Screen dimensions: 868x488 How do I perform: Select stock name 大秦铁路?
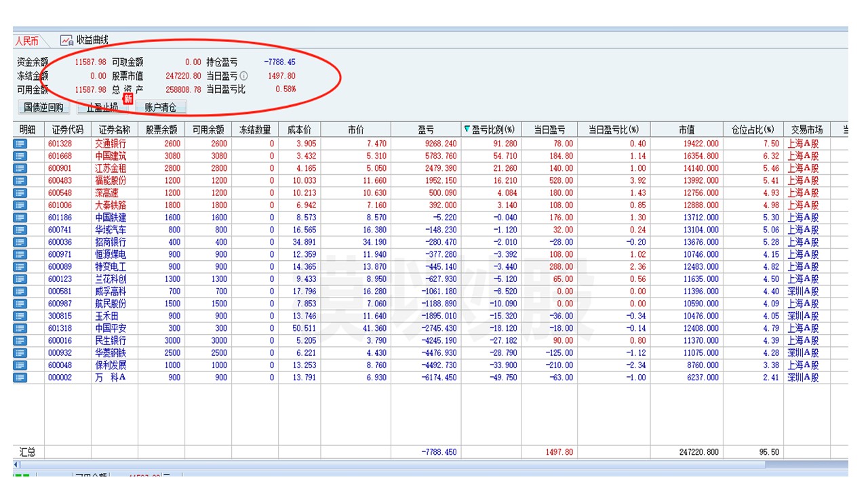pos(111,205)
